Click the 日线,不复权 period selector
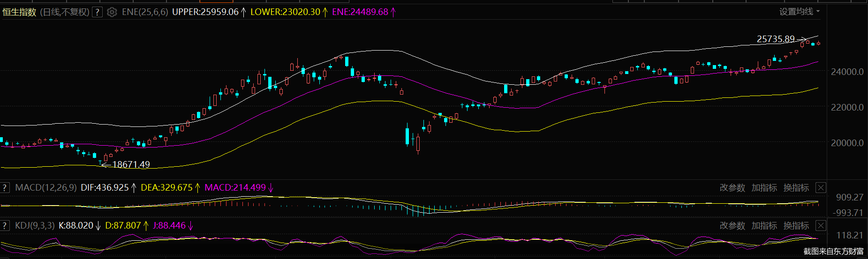 (64, 12)
